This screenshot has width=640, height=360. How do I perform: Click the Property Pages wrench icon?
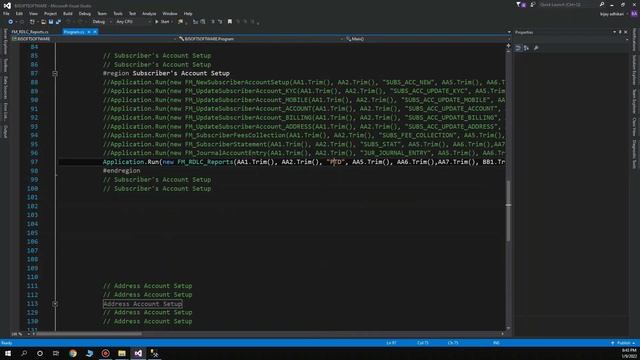click(x=536, y=48)
